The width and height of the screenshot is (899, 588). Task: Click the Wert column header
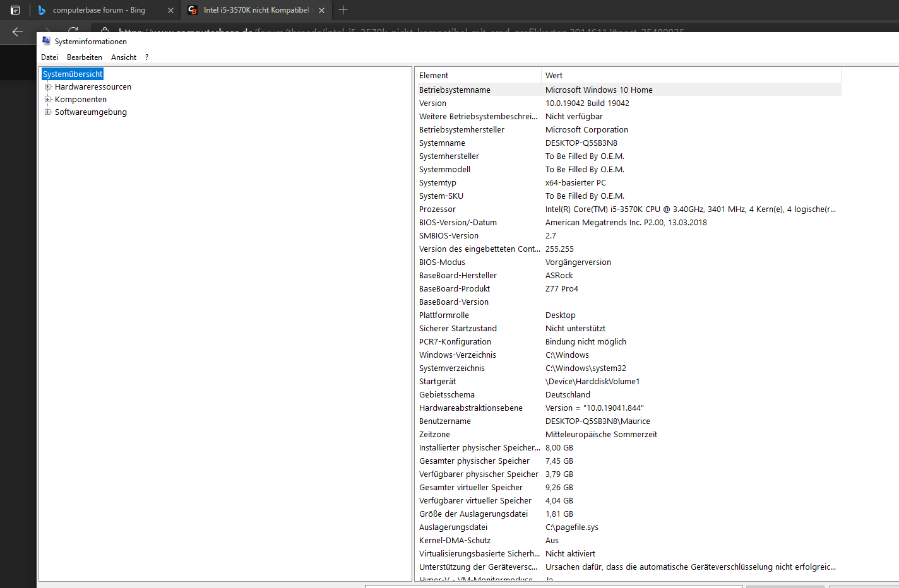[x=691, y=75]
